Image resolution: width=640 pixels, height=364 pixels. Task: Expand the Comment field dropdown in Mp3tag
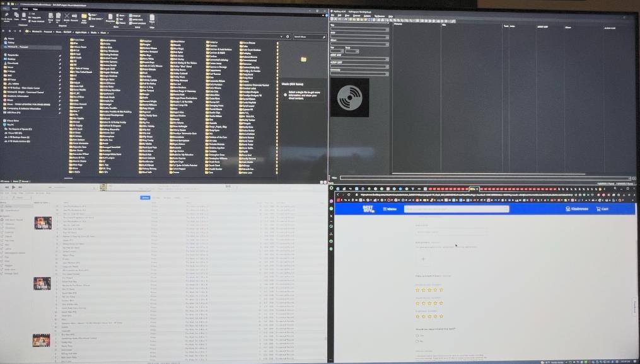pos(387,73)
